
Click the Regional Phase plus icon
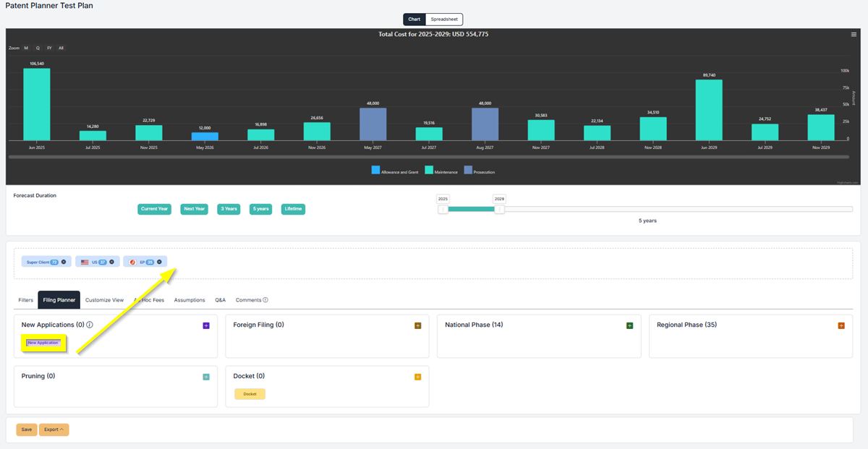point(841,326)
